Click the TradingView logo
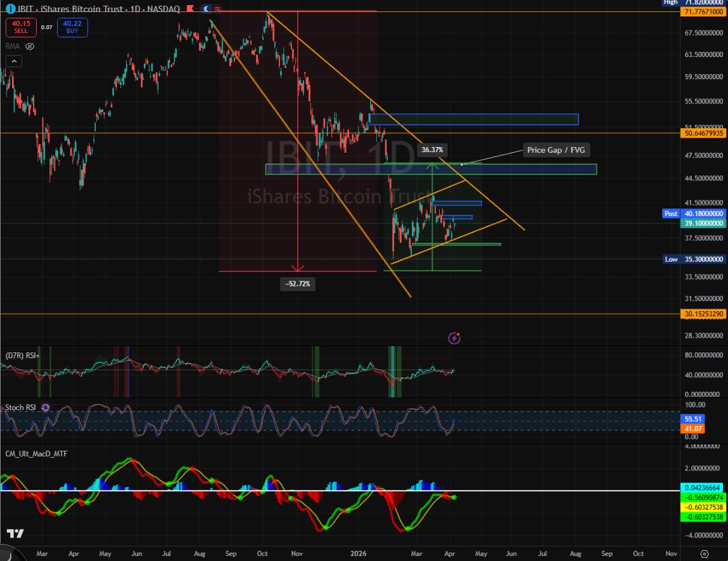Screen dimensions: 728x561 pyautogui.click(x=15, y=534)
